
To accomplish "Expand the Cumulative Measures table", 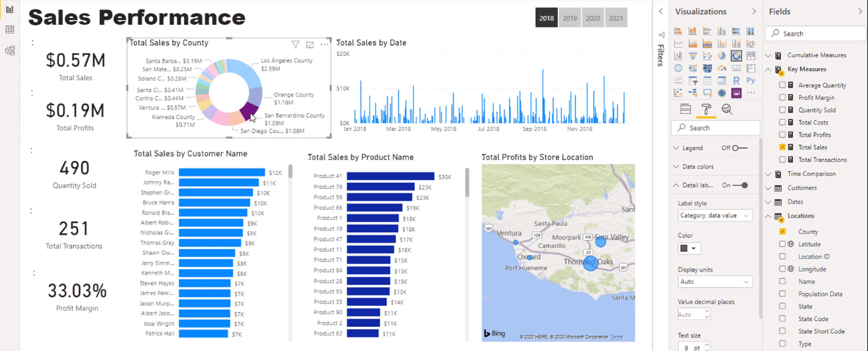I will click(x=768, y=55).
